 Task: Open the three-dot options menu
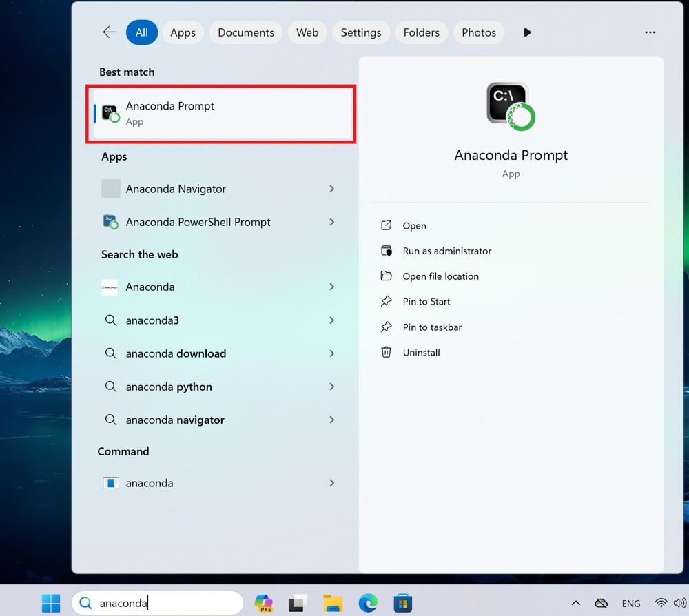tap(650, 32)
